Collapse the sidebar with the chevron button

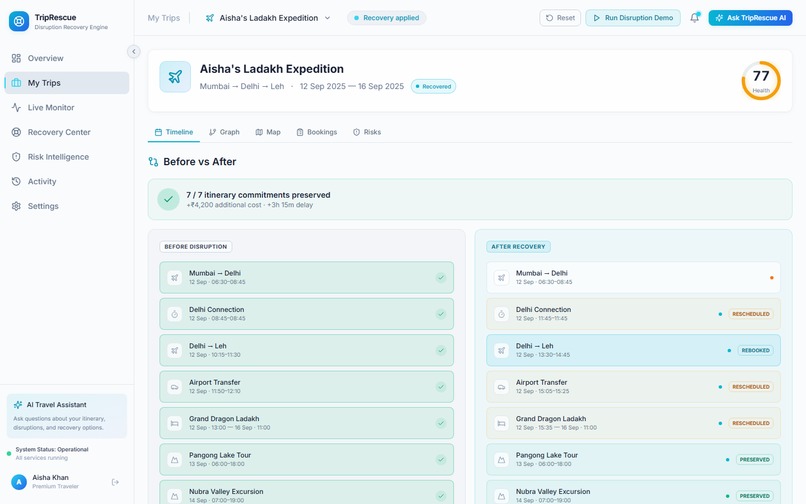[x=134, y=51]
